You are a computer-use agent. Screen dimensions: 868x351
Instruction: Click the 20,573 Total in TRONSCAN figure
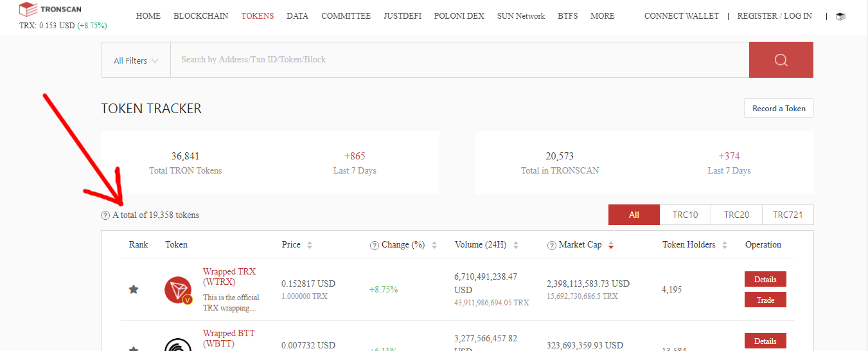tap(560, 156)
